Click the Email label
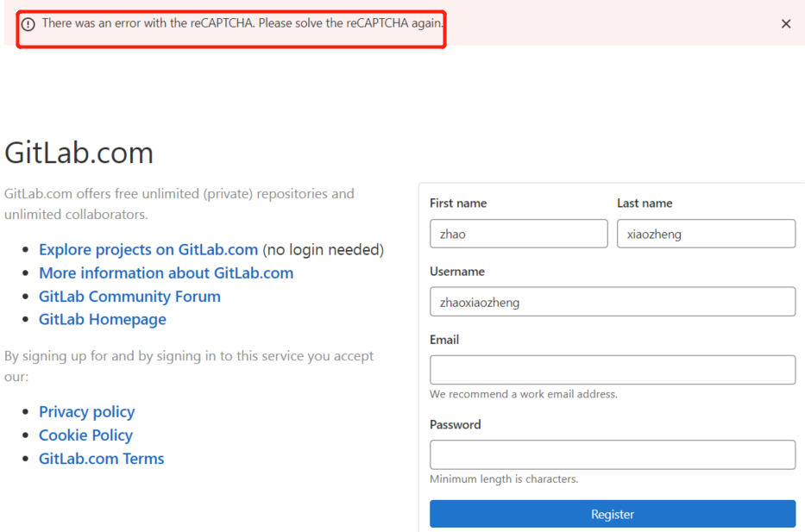Viewport: 805px width, 532px height. [x=444, y=340]
